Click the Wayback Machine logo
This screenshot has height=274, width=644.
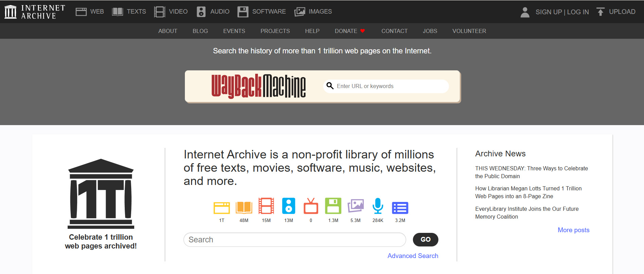259,86
